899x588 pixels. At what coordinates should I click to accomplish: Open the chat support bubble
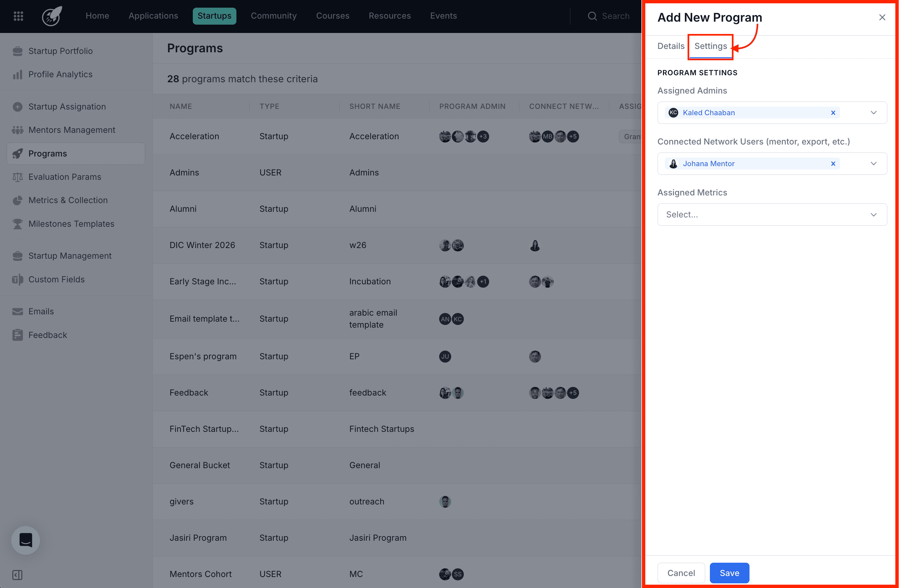pyautogui.click(x=25, y=540)
